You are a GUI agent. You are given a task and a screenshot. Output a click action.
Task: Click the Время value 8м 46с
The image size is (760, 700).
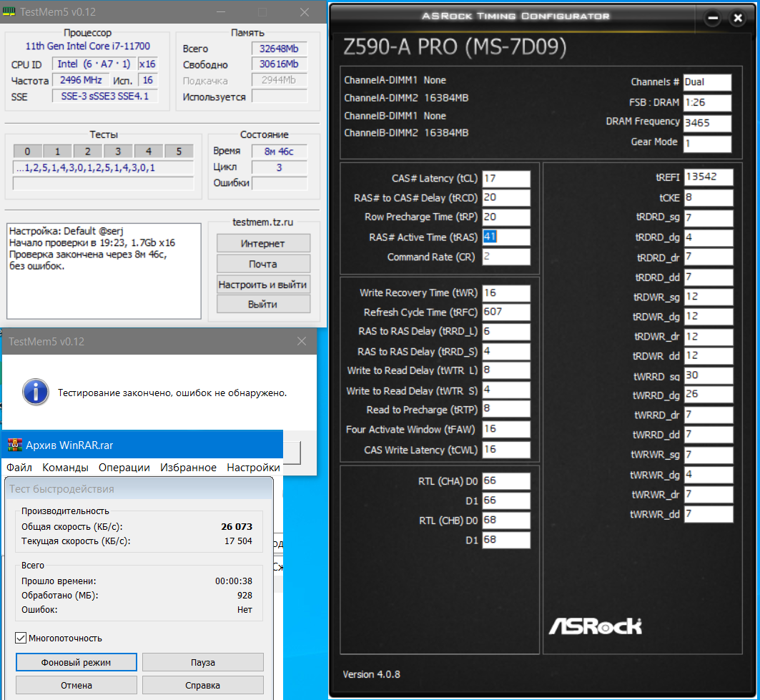[x=279, y=152]
